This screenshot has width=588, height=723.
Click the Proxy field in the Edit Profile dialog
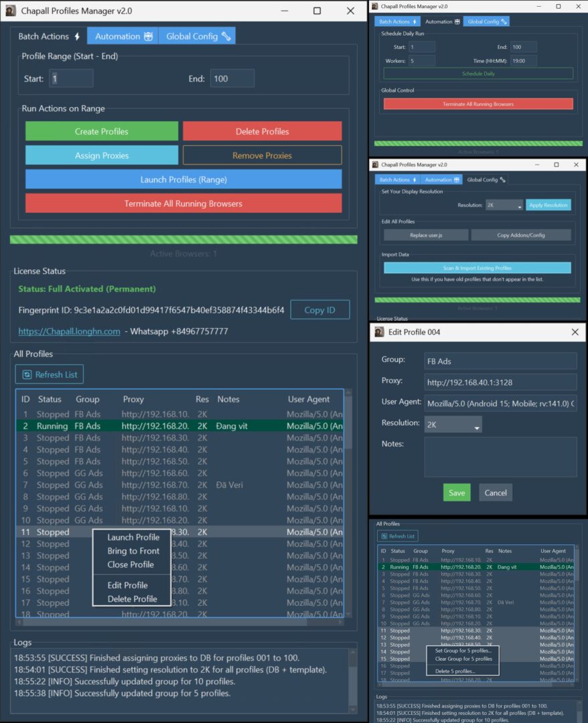pyautogui.click(x=500, y=382)
